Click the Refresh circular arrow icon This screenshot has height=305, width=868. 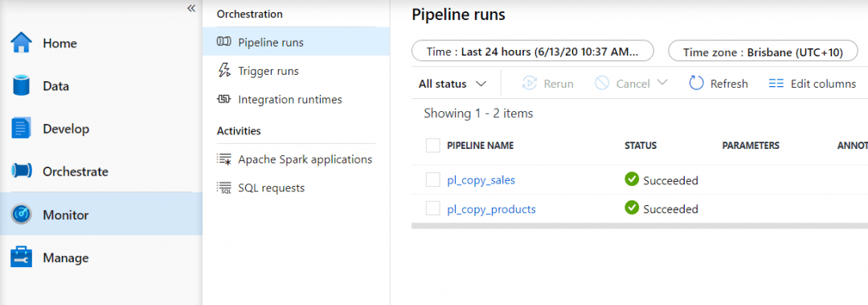(696, 84)
